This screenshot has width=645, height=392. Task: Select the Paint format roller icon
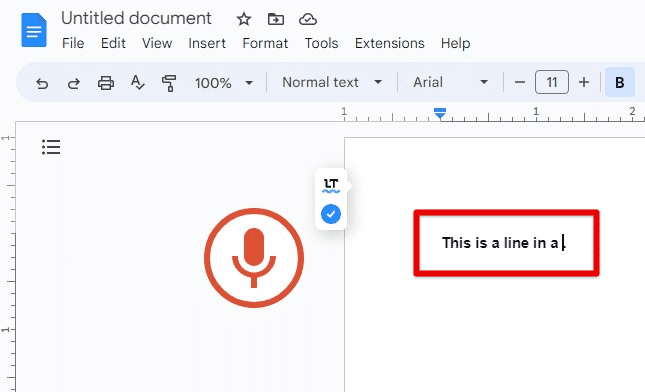click(169, 83)
